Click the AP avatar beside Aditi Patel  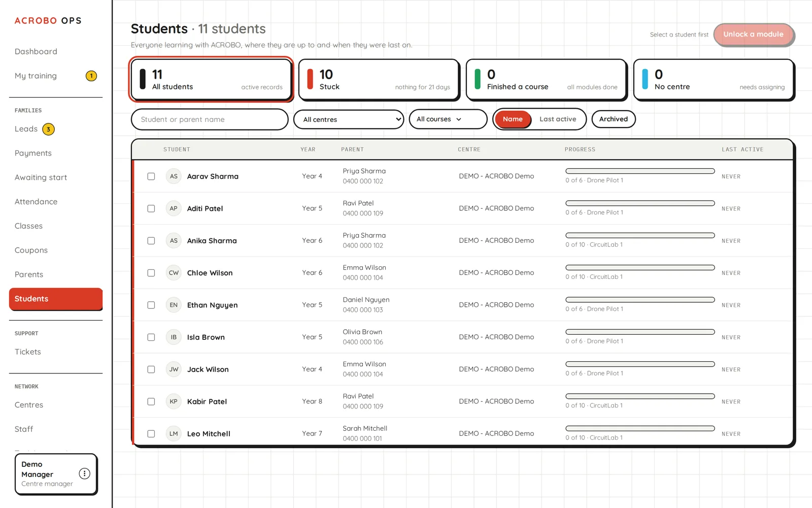pyautogui.click(x=174, y=208)
